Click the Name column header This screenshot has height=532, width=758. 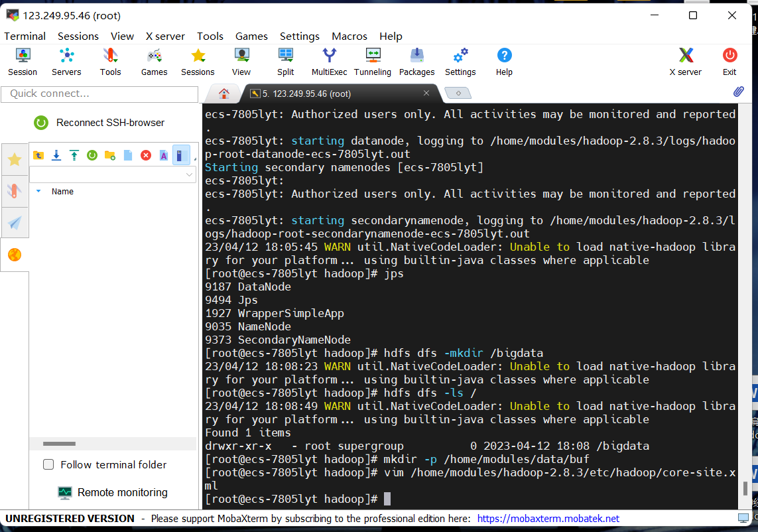click(x=62, y=191)
